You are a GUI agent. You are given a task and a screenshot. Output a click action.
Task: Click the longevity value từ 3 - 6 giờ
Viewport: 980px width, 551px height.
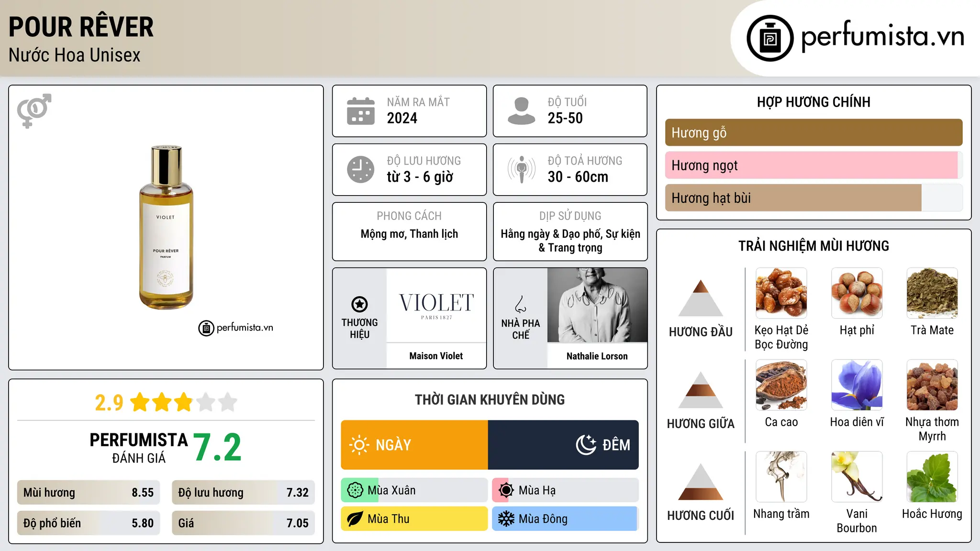tap(420, 177)
